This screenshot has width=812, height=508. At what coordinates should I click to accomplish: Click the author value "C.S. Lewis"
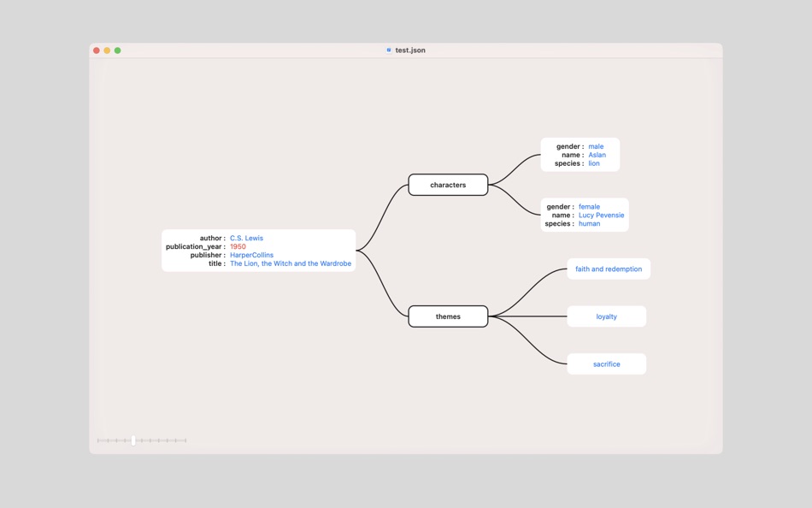coord(246,239)
